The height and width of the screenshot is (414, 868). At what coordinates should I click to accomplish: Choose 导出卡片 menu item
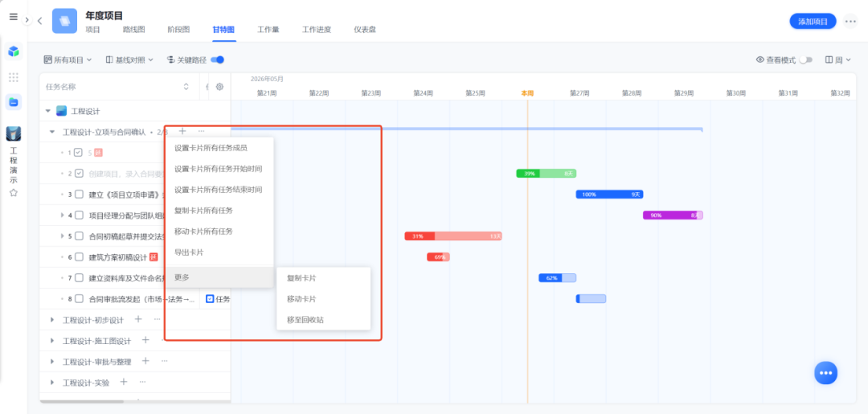[220, 252]
